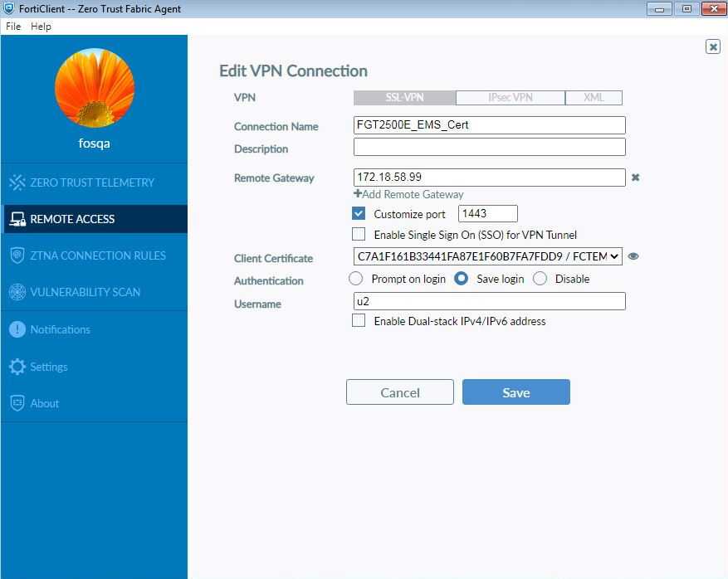Edit the Username field

coord(490,301)
